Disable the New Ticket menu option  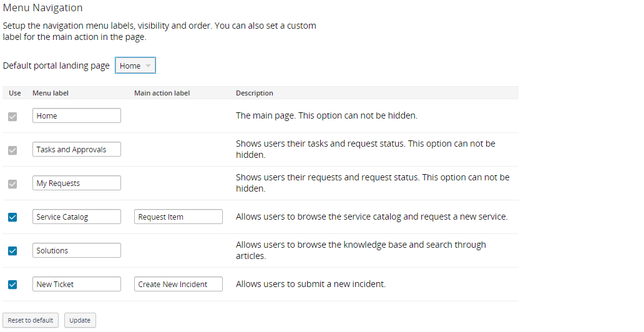coord(12,285)
